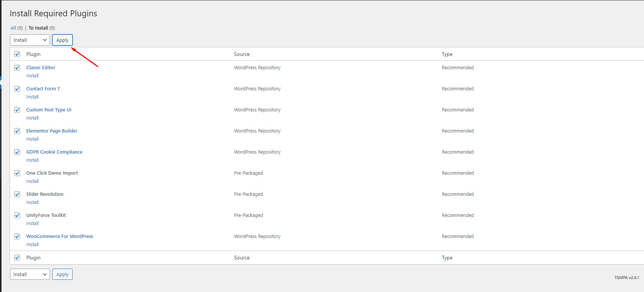Click the bottom Apply button
Screen dimensions: 644x292
pos(62,274)
